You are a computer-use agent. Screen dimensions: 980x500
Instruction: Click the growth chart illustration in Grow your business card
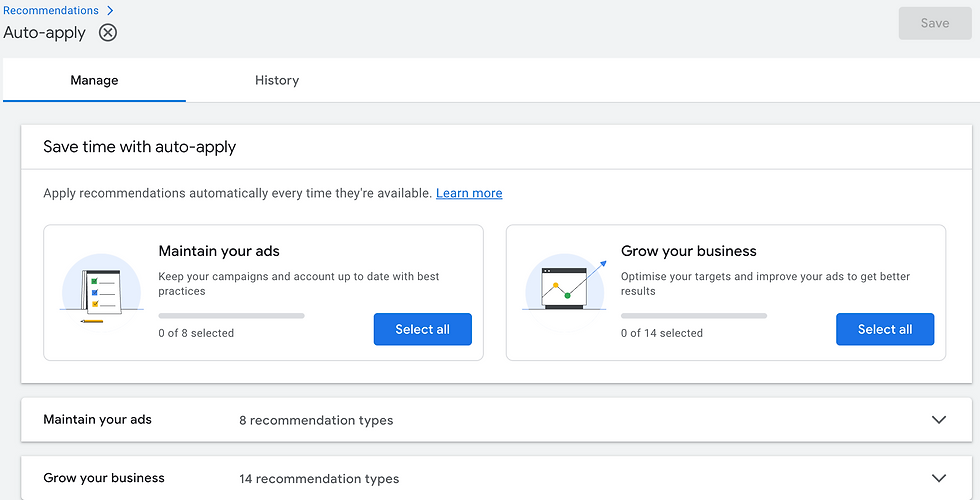[565, 286]
